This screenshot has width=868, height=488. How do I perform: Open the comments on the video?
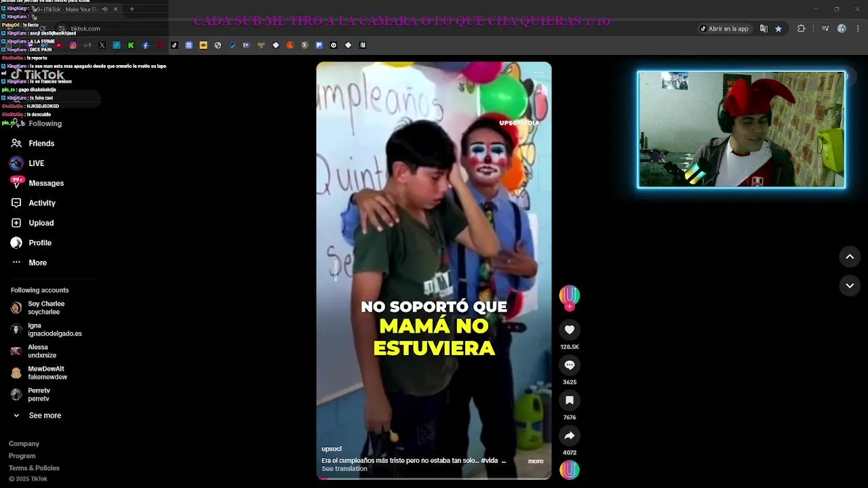pos(570,365)
